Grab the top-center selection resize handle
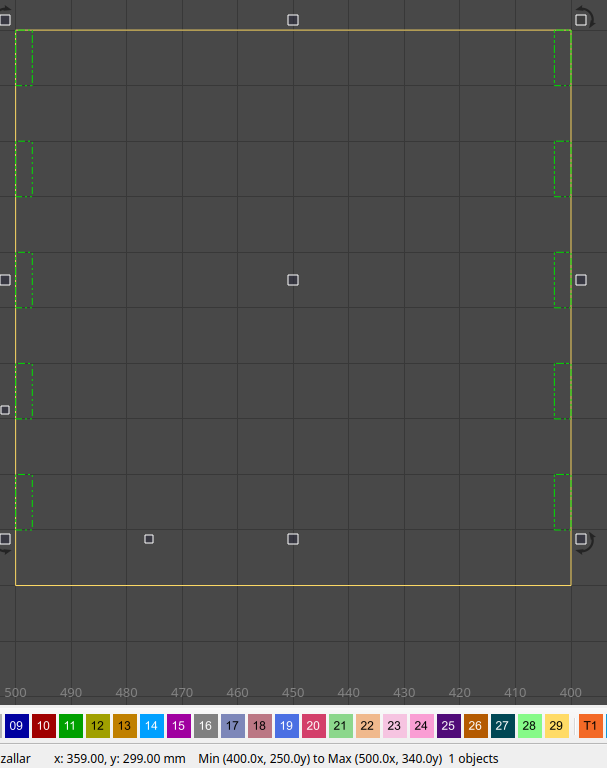This screenshot has width=607, height=768. pos(293,20)
